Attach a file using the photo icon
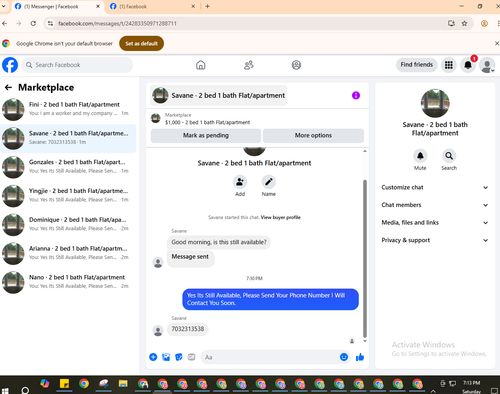Image resolution: width=500 pixels, height=394 pixels. pyautogui.click(x=166, y=357)
